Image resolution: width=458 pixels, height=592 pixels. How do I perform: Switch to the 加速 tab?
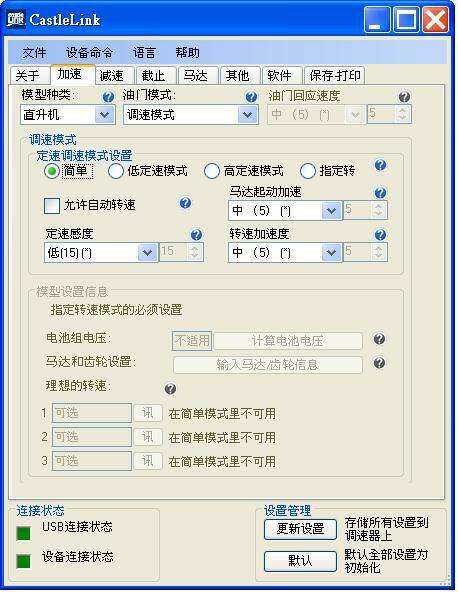coord(72,74)
